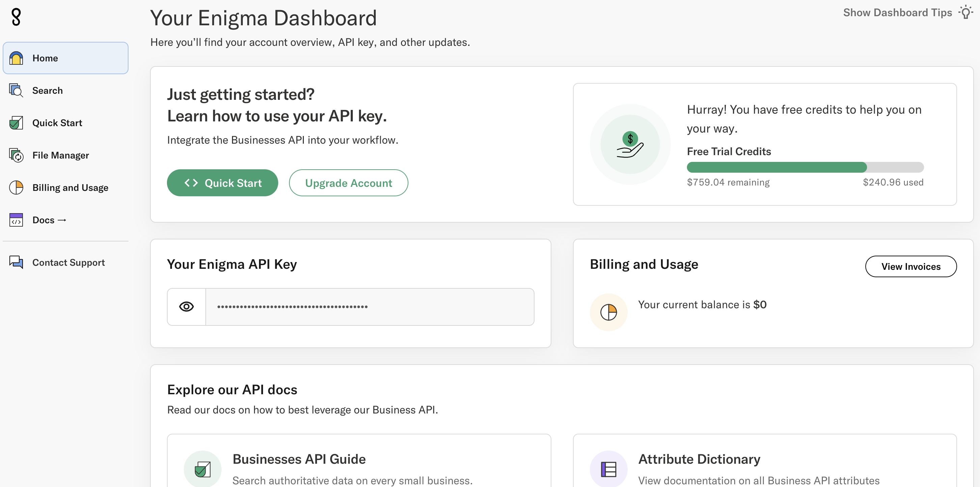Click the Enigma logo
Viewport: 980px width, 487px height.
click(16, 17)
